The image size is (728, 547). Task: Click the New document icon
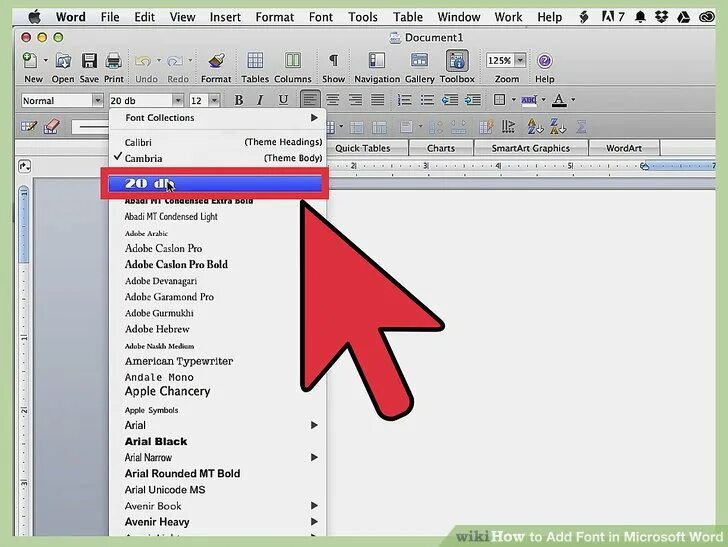(30, 60)
